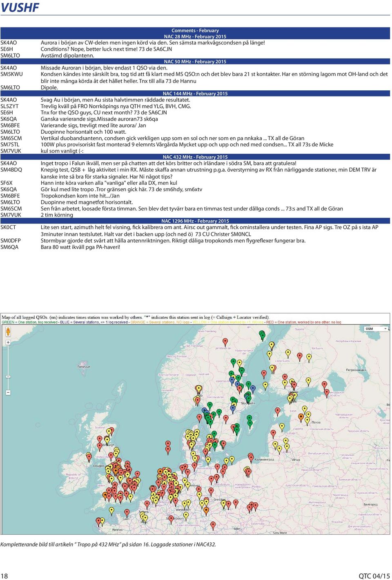Click the Dresden label on the map
This screenshot has width=392, height=580.
219,499
